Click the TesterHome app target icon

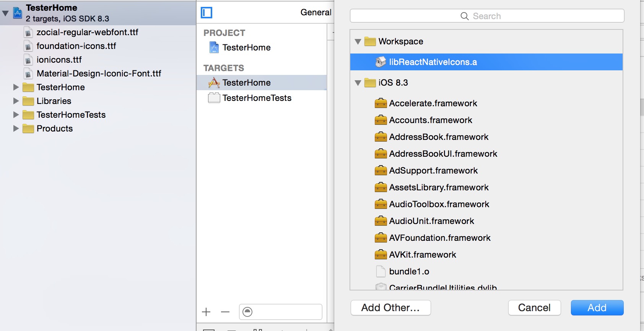tap(214, 83)
